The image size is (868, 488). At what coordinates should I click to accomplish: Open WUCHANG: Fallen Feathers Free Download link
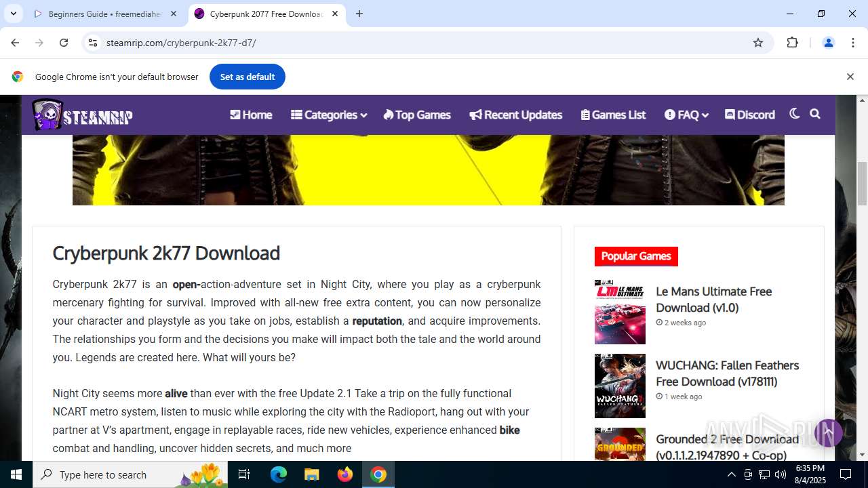tap(727, 373)
